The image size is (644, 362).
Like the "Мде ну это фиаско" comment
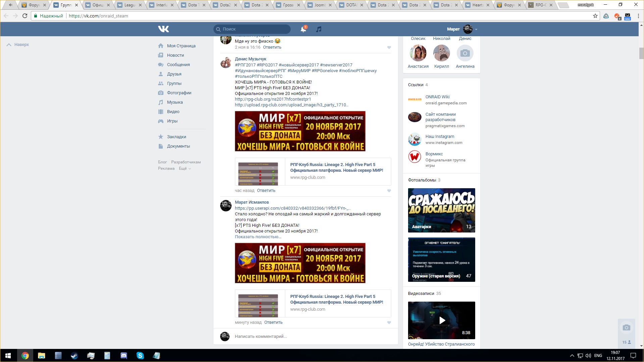[x=389, y=47]
